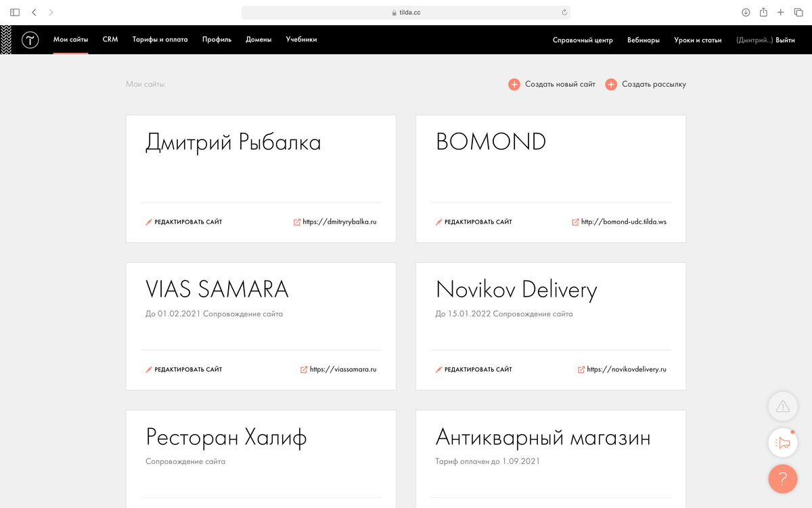
Task: Click plus icon for Создать рассылку
Action: tap(611, 85)
